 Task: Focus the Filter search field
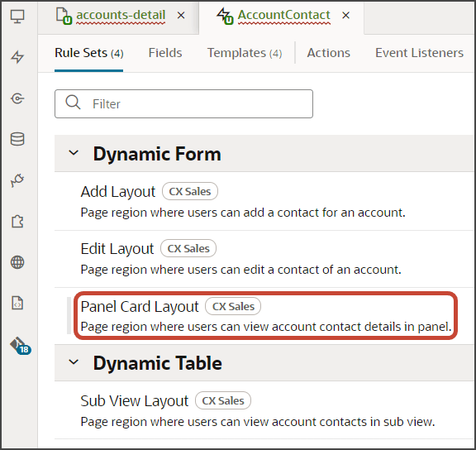click(183, 103)
